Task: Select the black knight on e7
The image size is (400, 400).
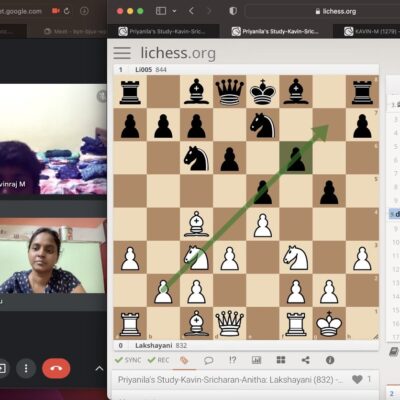Action: [263, 124]
